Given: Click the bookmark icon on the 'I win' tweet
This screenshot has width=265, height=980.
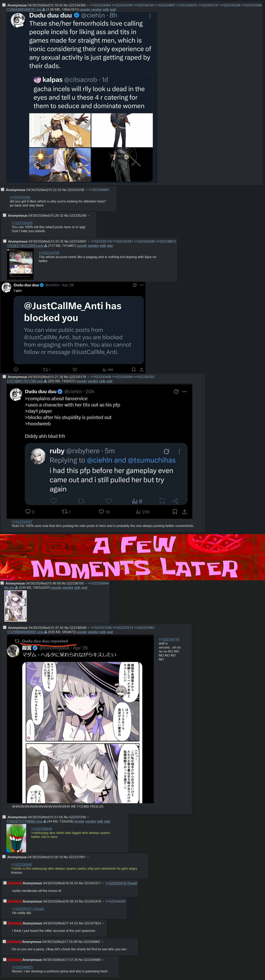Looking at the screenshot, I should pyautogui.click(x=134, y=369).
